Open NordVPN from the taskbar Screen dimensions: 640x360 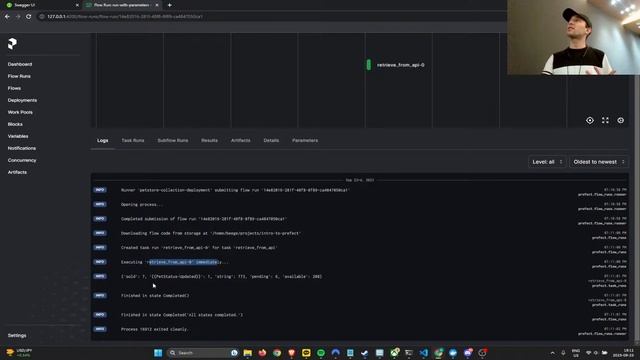point(336,353)
